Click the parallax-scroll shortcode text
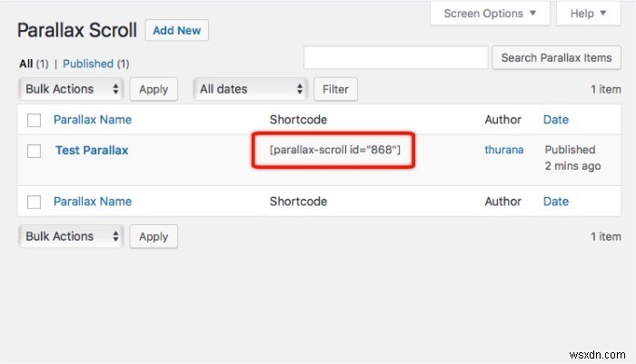Viewport: 636px width, 364px height. 335,150
